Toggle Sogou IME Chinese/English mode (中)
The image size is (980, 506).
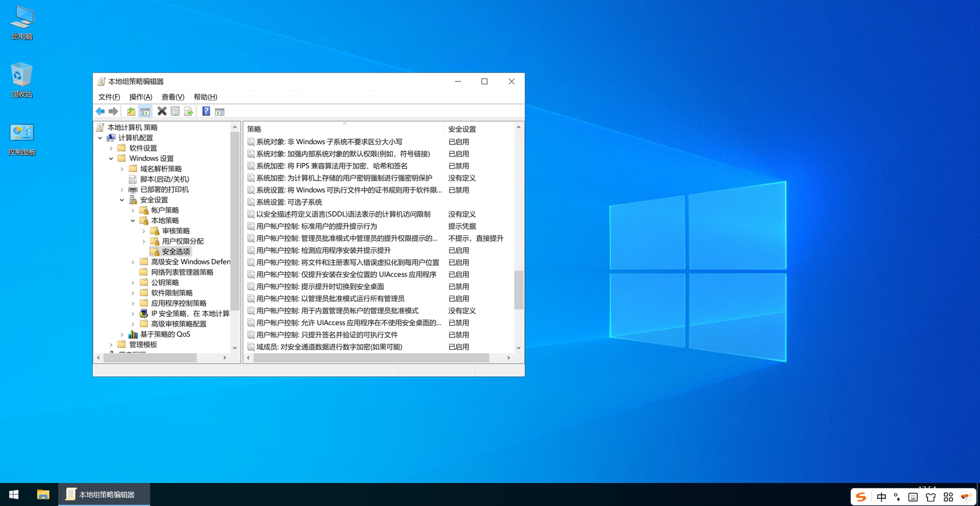[x=881, y=497]
